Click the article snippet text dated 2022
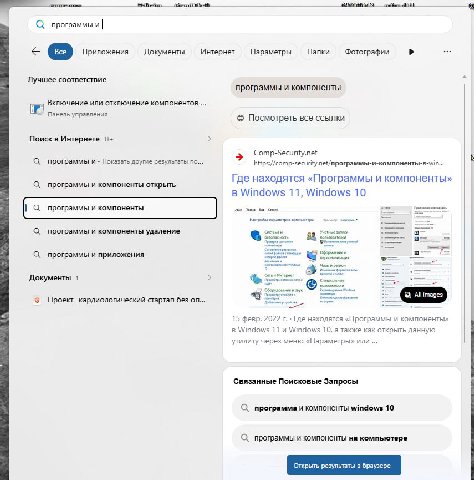Screen dimensions: 474x480 [x=340, y=330]
